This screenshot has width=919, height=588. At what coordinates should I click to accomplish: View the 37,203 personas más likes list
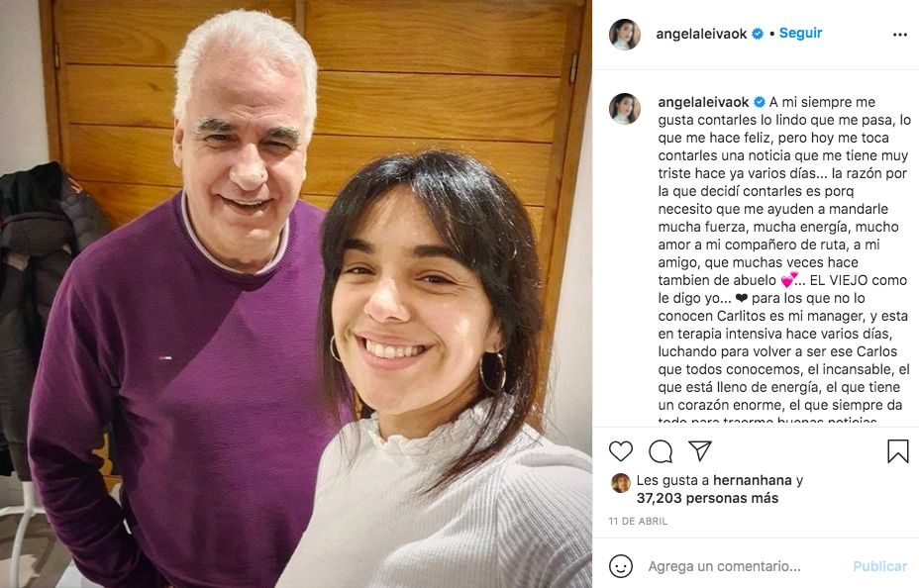(707, 498)
